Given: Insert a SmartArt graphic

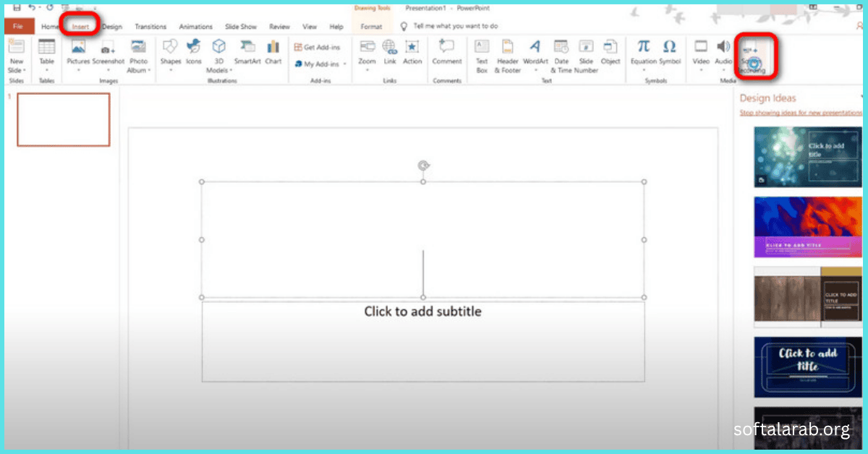Looking at the screenshot, I should pos(247,52).
